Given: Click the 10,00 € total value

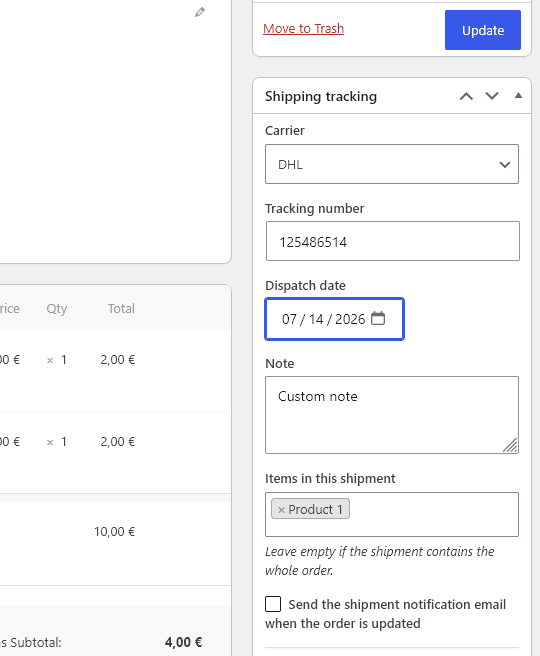Looking at the screenshot, I should pyautogui.click(x=115, y=532).
